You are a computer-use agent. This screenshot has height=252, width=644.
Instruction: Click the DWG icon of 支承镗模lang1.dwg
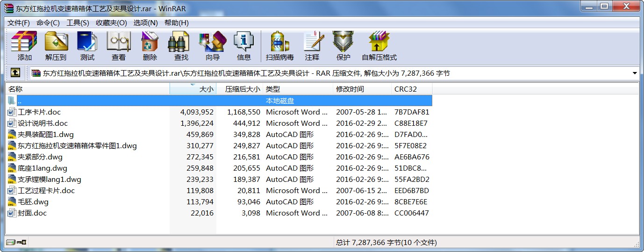(x=12, y=180)
